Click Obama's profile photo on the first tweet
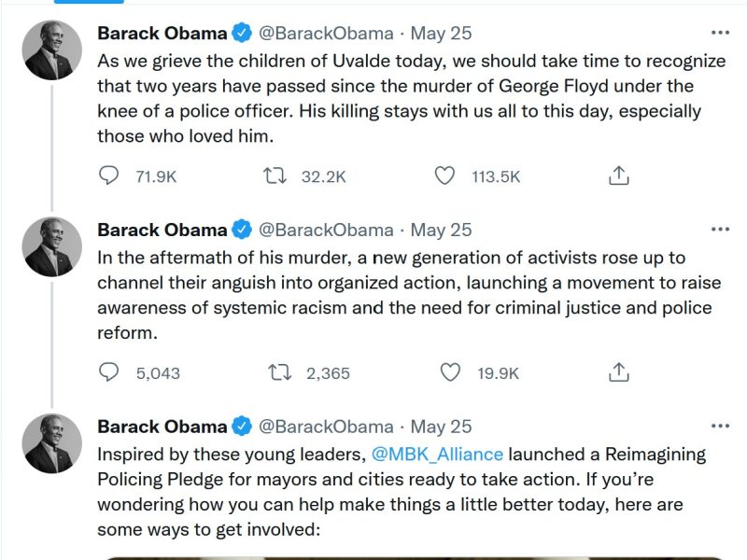This screenshot has width=747, height=560. click(x=52, y=49)
